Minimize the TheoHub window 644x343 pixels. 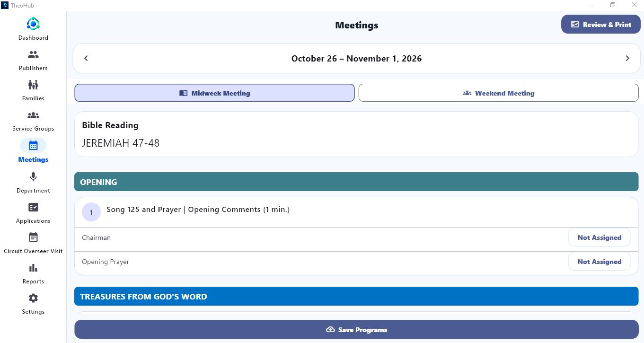click(x=591, y=5)
